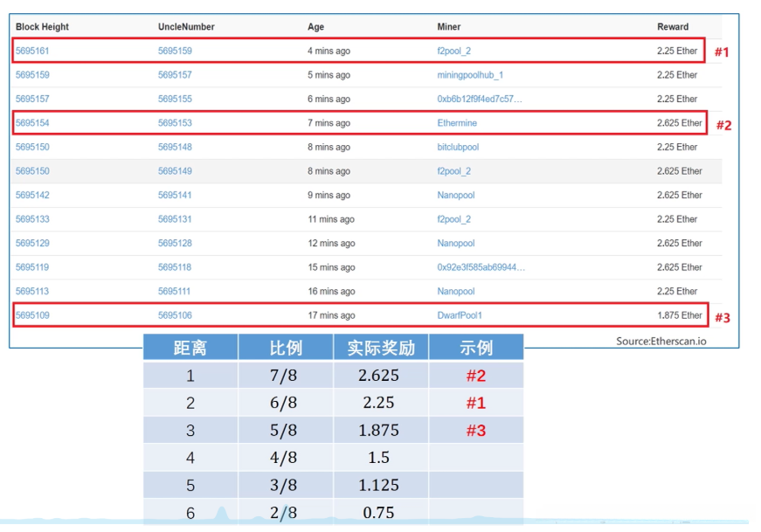Visit the bitclubpool miner page
The width and height of the screenshot is (761, 532).
[458, 147]
